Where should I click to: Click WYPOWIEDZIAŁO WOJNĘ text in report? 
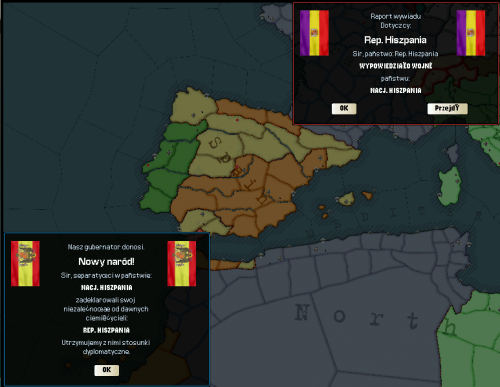tap(396, 66)
